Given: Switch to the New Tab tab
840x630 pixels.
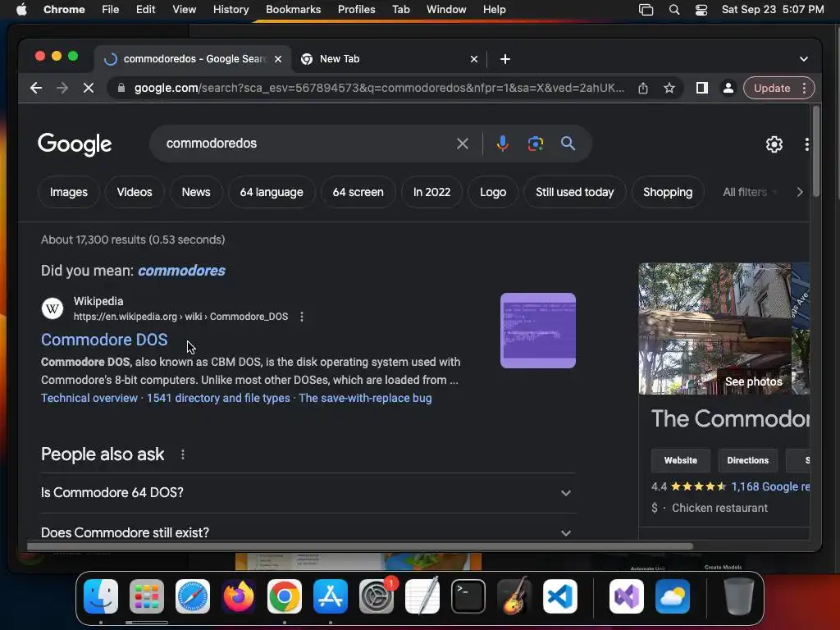Looking at the screenshot, I should (390, 59).
